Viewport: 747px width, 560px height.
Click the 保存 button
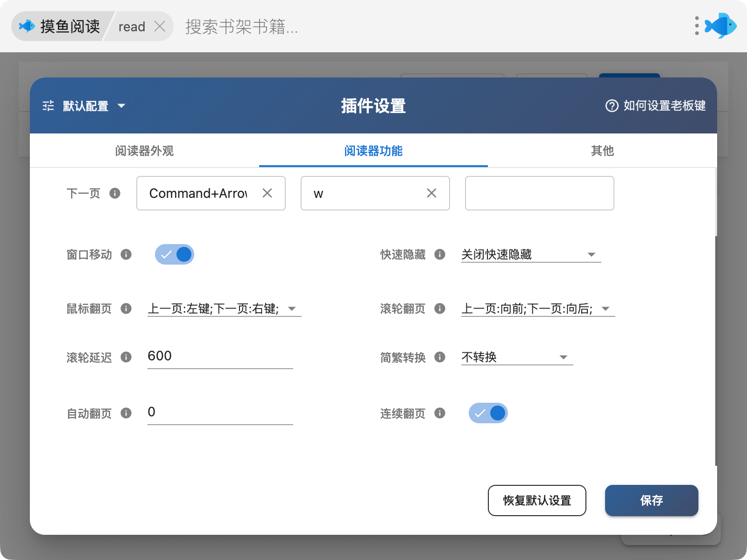tap(651, 500)
